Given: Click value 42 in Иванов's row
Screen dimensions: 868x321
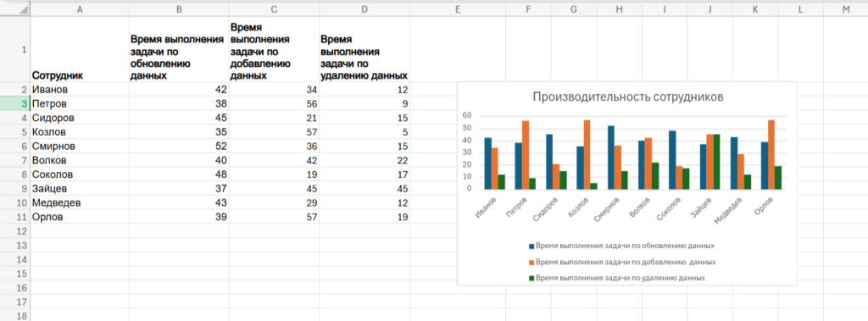Looking at the screenshot, I should click(x=179, y=90).
